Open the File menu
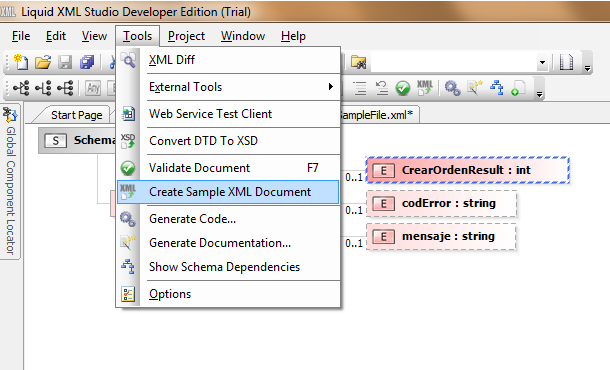The width and height of the screenshot is (610, 370). pos(21,36)
